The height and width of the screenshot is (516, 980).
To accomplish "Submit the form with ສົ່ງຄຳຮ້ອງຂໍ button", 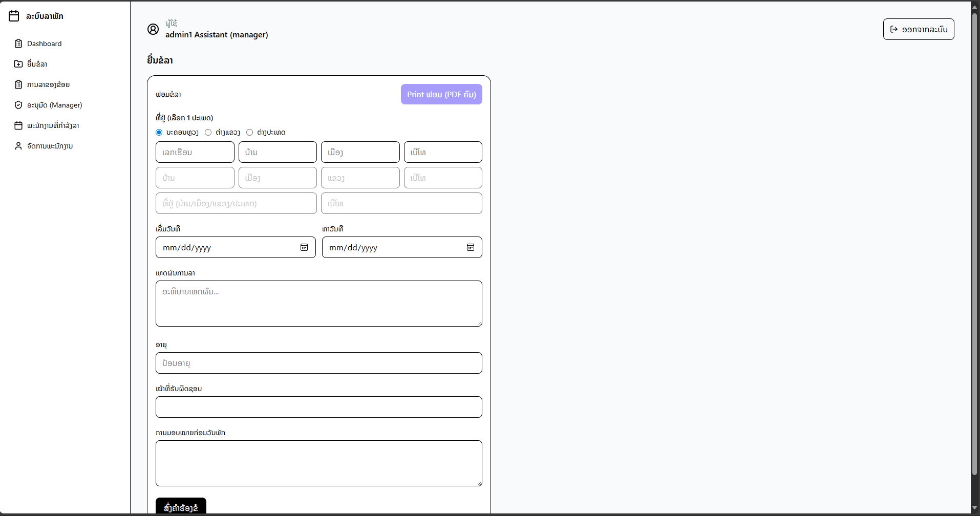I will pyautogui.click(x=181, y=507).
